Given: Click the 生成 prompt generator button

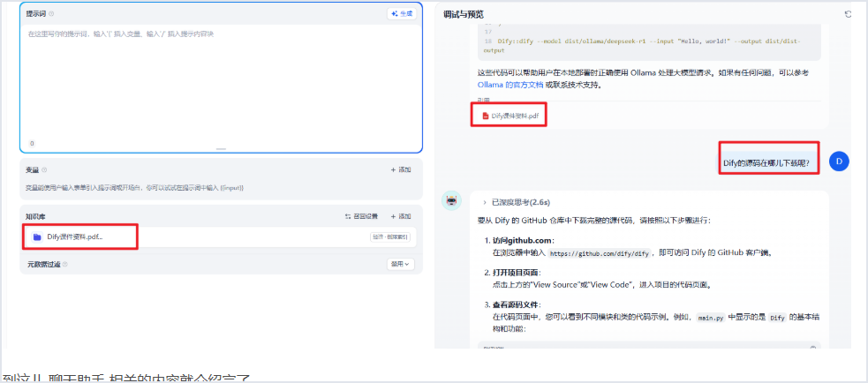Looking at the screenshot, I should pyautogui.click(x=402, y=14).
